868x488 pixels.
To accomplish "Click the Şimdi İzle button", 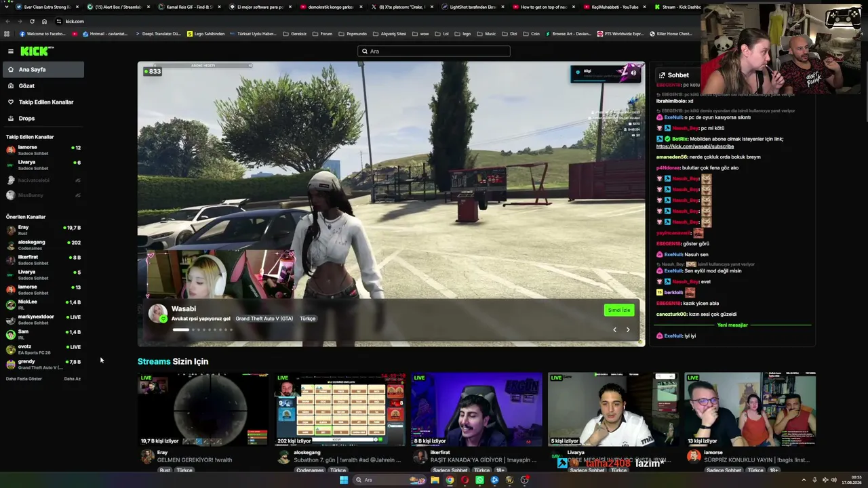I will pyautogui.click(x=618, y=310).
